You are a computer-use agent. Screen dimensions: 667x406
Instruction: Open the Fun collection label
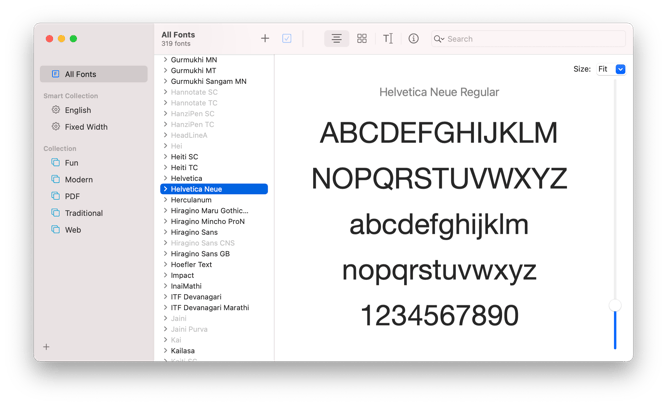71,163
